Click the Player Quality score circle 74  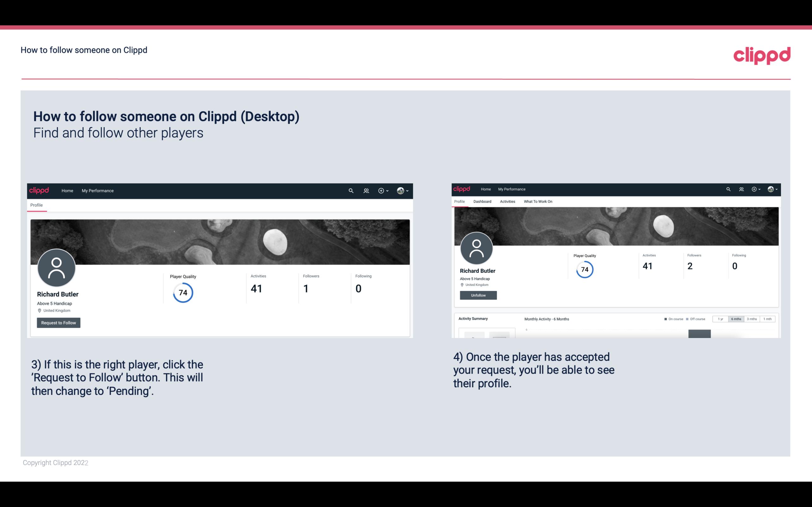[x=182, y=292]
